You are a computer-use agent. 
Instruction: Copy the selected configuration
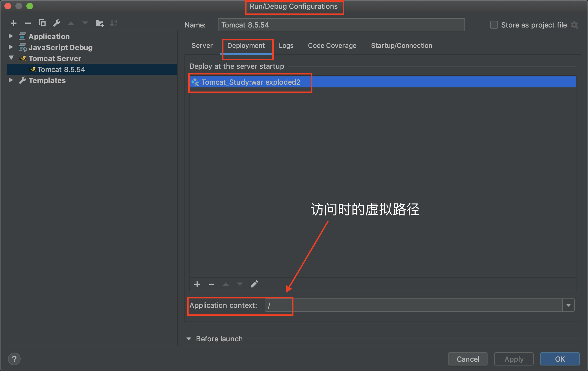[x=42, y=23]
